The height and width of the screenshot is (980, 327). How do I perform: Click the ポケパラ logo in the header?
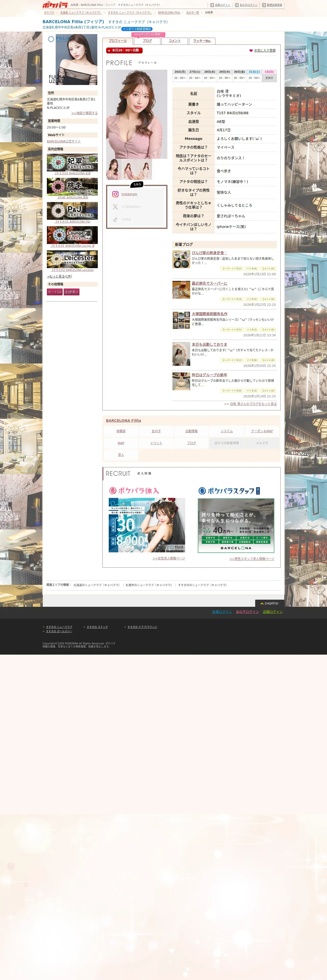pos(55,5)
